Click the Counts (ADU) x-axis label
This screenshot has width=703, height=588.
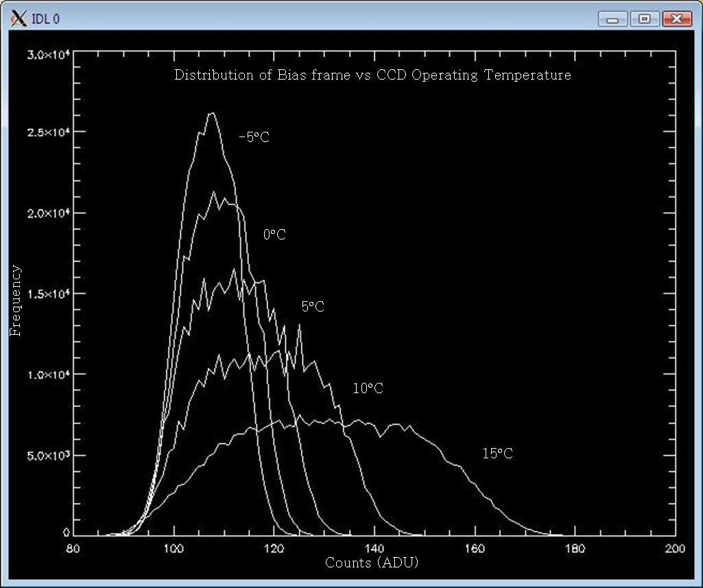[371, 563]
